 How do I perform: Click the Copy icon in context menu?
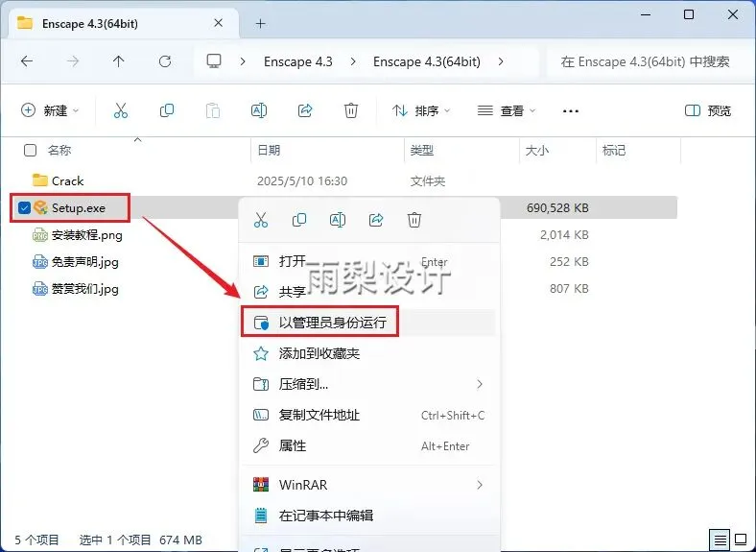point(299,220)
